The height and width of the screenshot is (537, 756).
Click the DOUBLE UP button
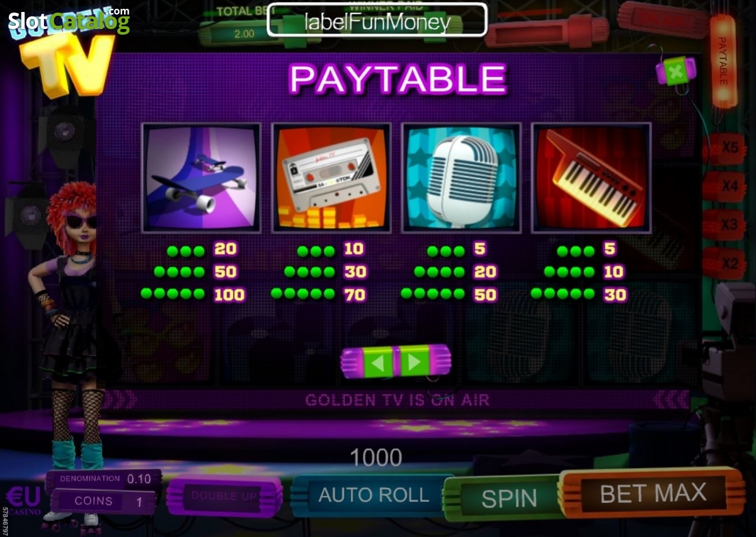click(x=224, y=496)
